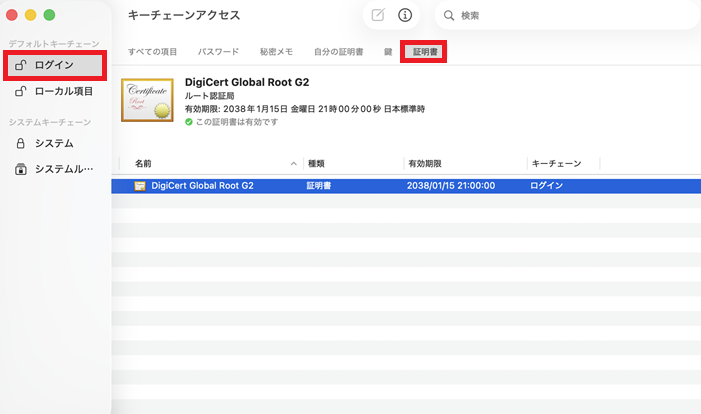701x414 pixels.
Task: Click the unlocked padlock beside ローカル項目
Action: coord(21,92)
